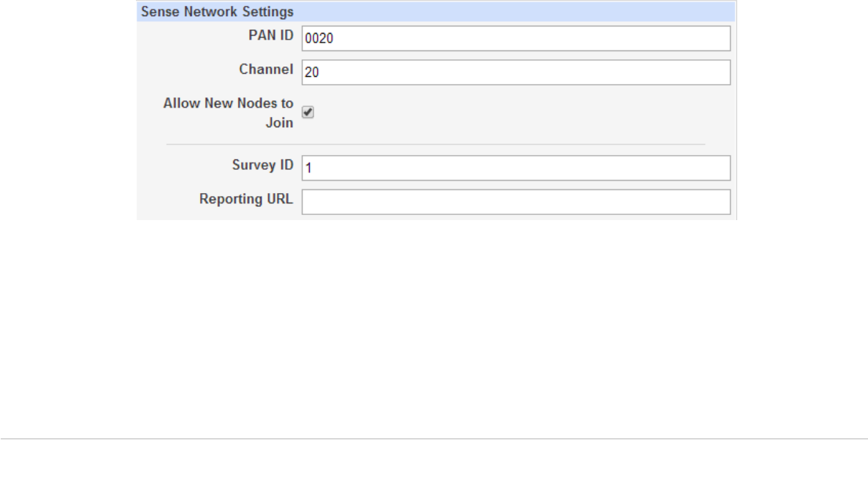Screen dimensions: 868x490
Task: Toggle the Allow New Nodes to Join checkbox
Action: point(308,113)
